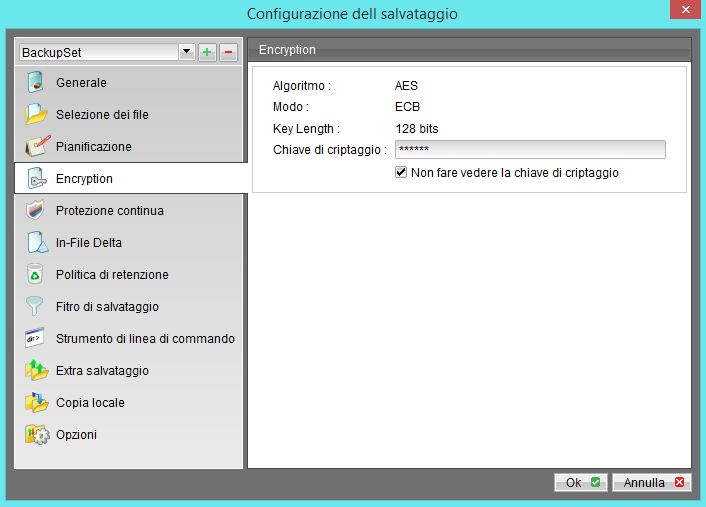Click the Extra salvataggio folder icon
The height and width of the screenshot is (507, 706).
coord(36,371)
